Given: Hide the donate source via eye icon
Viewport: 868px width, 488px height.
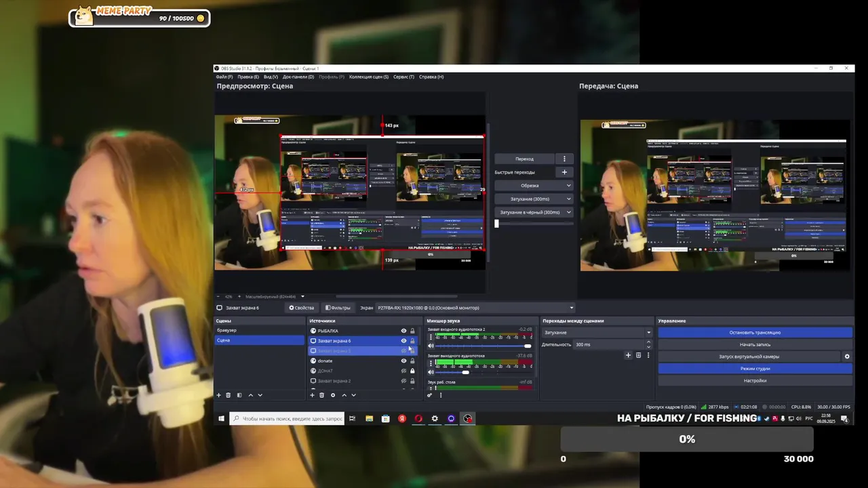Looking at the screenshot, I should coord(403,361).
